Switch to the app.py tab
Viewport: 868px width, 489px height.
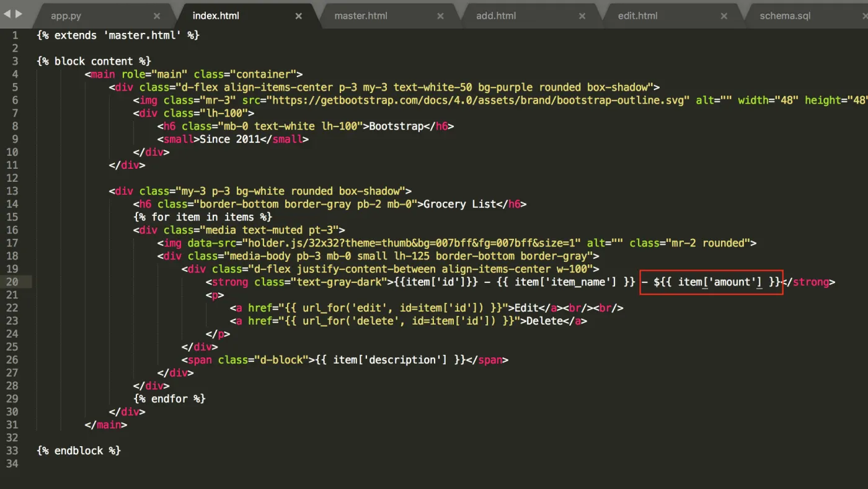click(66, 16)
